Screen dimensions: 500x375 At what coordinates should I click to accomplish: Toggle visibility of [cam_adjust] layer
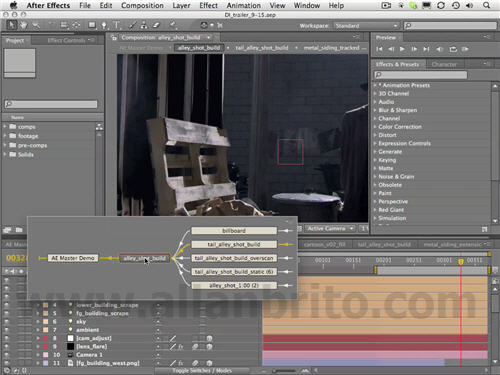[6, 338]
